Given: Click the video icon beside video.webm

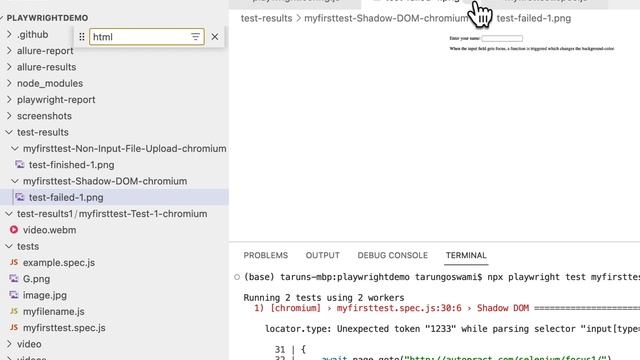Looking at the screenshot, I should tap(14, 230).
